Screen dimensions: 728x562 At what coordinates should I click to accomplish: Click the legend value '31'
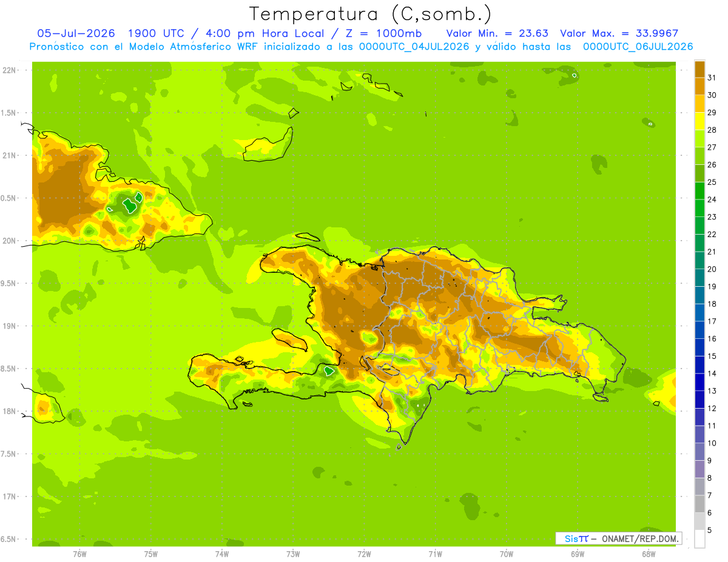click(x=712, y=78)
